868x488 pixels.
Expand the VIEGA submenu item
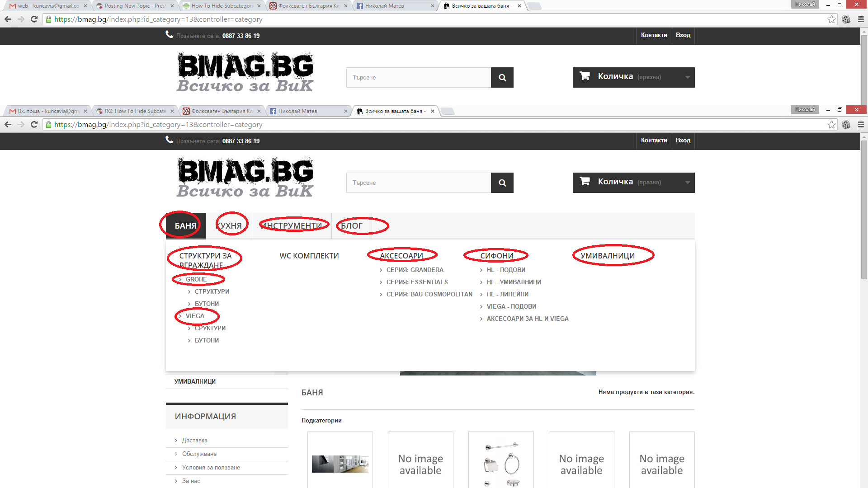195,316
